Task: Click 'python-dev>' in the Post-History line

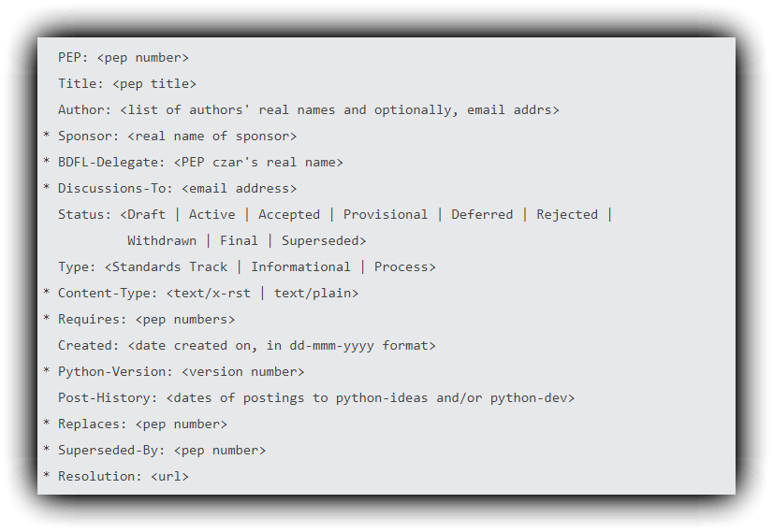Action: (x=532, y=397)
